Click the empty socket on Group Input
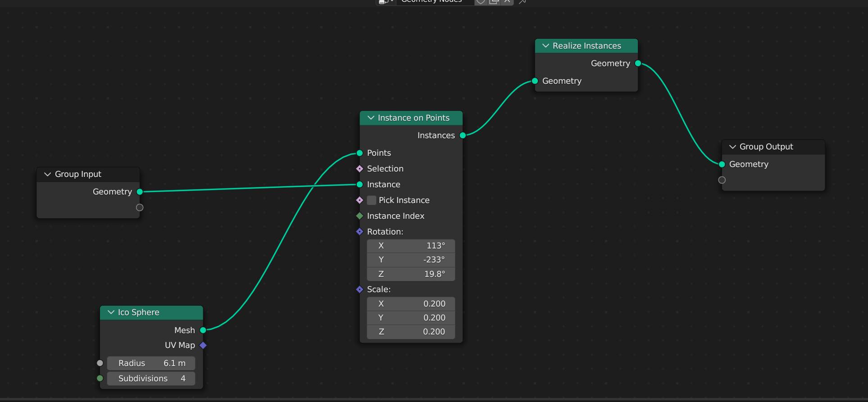The width and height of the screenshot is (868, 402). (x=140, y=208)
